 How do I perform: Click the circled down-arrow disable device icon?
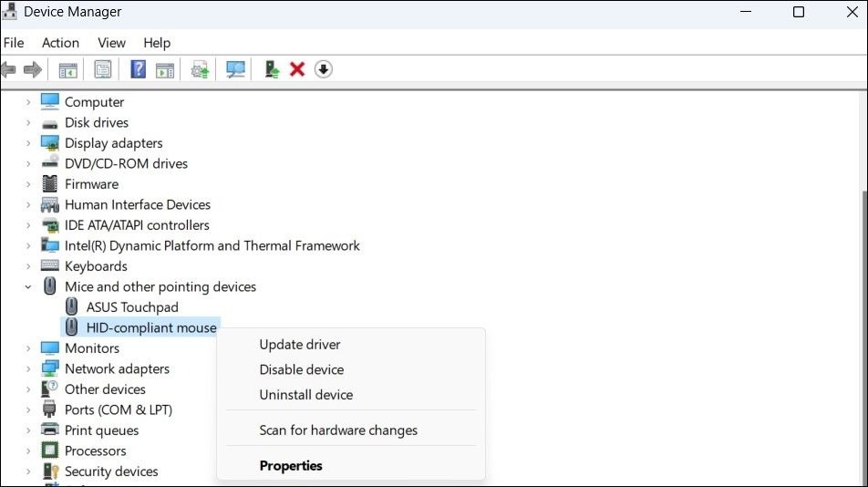324,69
